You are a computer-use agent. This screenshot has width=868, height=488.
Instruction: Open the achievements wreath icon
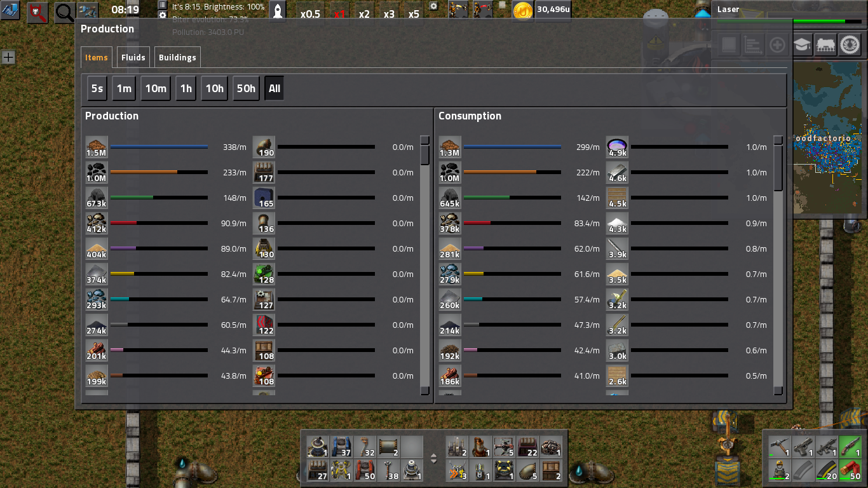850,44
